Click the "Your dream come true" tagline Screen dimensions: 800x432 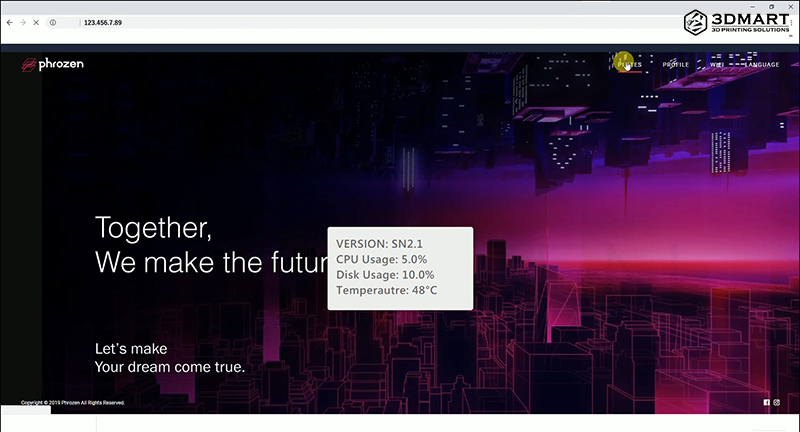[169, 366]
